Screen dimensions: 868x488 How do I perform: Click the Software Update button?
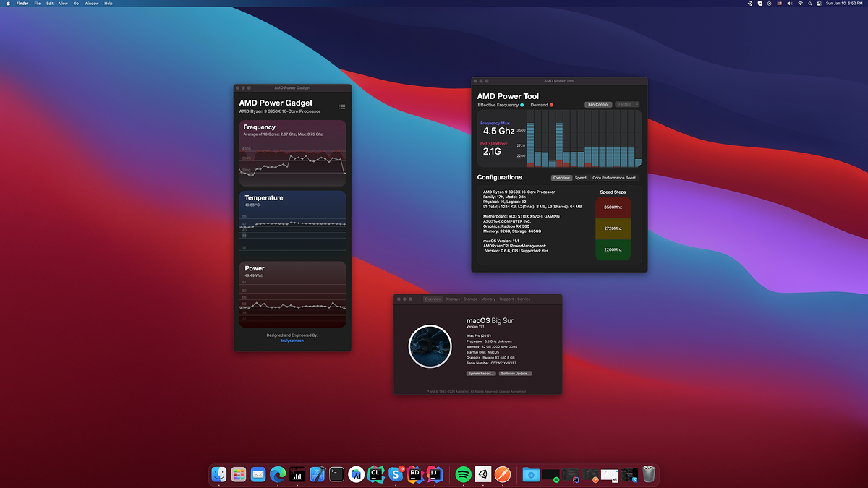(516, 373)
